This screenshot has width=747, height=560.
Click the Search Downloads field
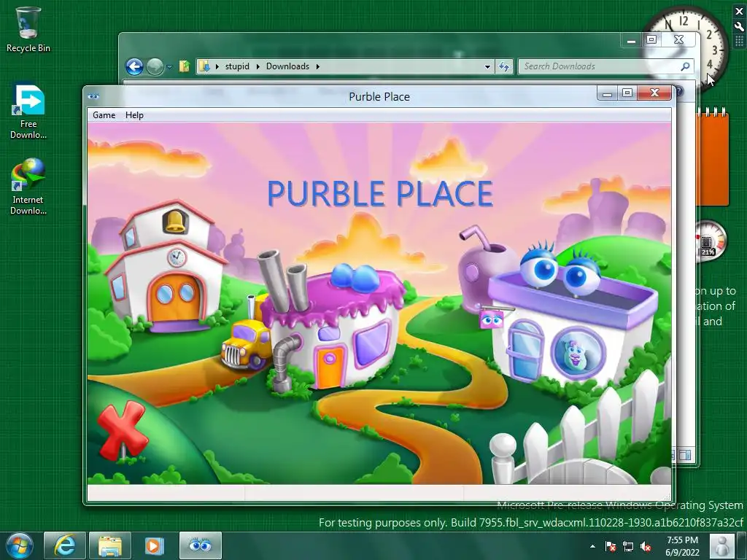click(605, 66)
